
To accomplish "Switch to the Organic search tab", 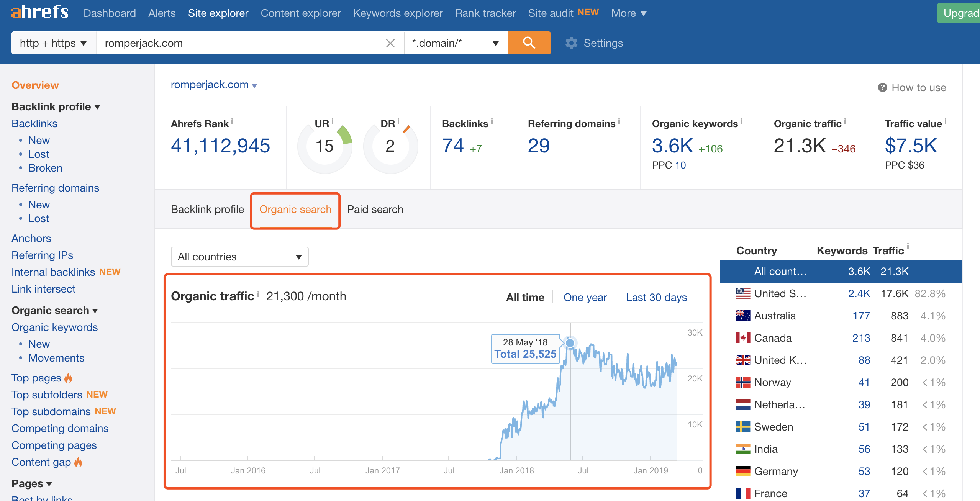I will coord(295,210).
